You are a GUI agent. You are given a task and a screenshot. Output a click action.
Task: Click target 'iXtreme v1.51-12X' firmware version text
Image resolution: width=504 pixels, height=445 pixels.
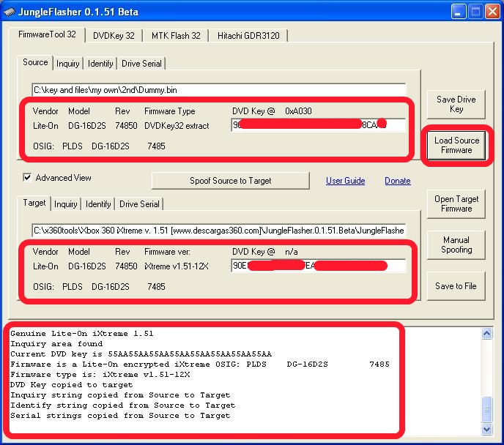pos(176,266)
